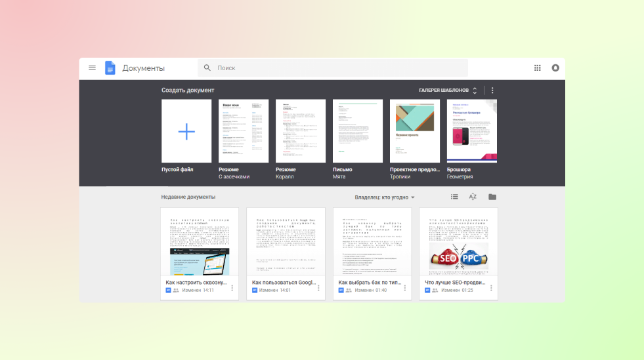Image resolution: width=644 pixels, height=360 pixels.
Task: Open the Google apps grid
Action: coord(538,68)
